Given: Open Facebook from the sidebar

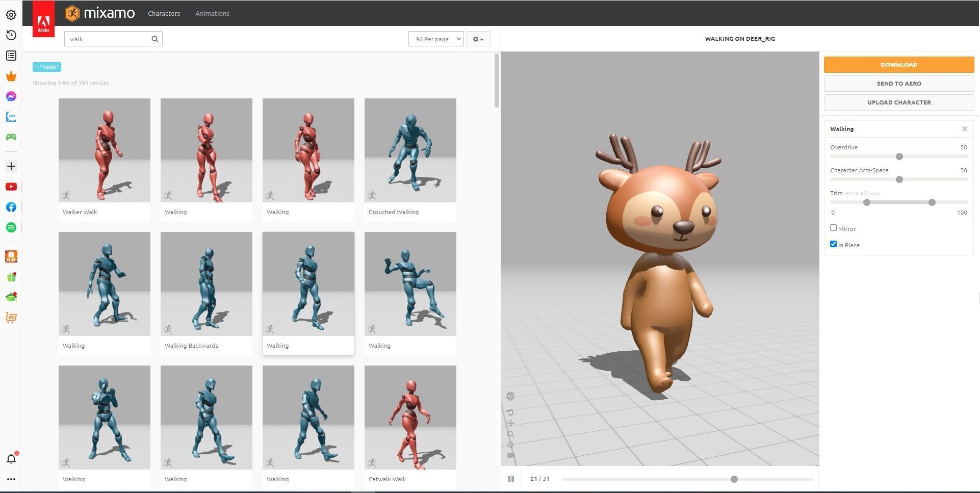Looking at the screenshot, I should (11, 207).
